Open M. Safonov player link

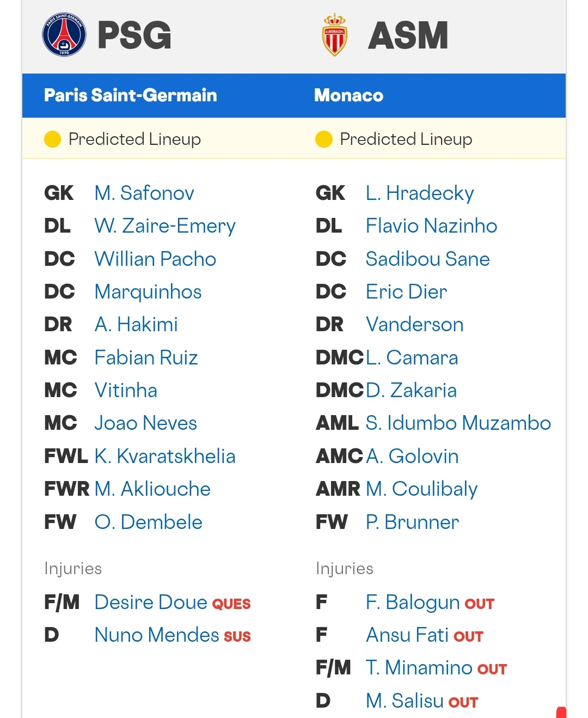144,193
